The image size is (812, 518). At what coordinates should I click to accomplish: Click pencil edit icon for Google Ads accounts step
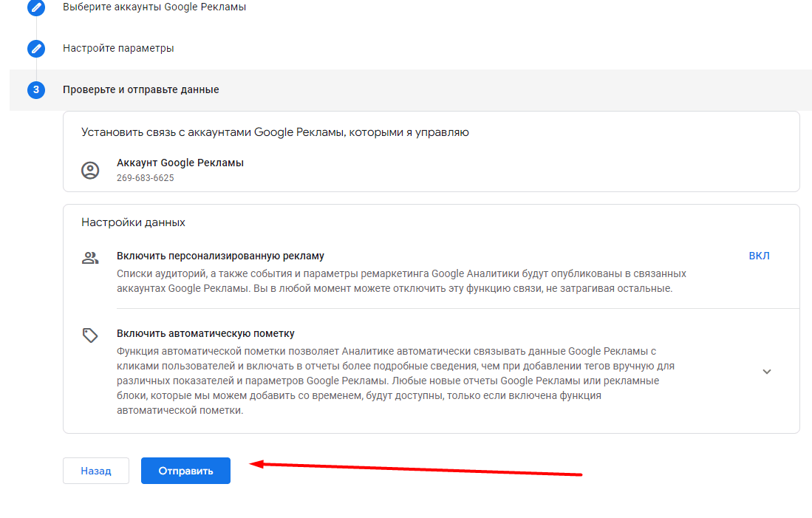point(35,7)
